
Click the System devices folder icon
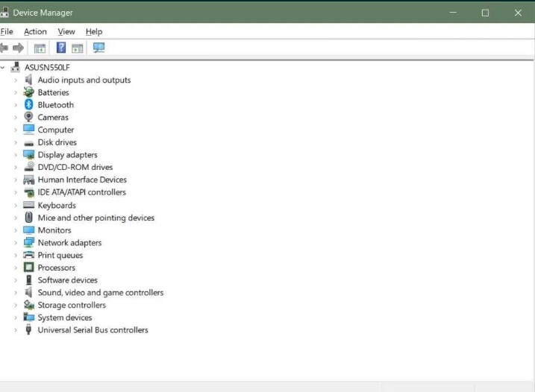click(28, 317)
